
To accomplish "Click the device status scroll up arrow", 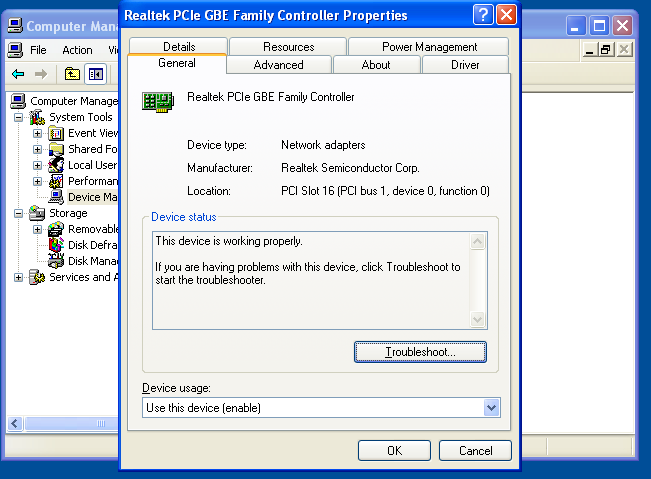I will tap(477, 241).
